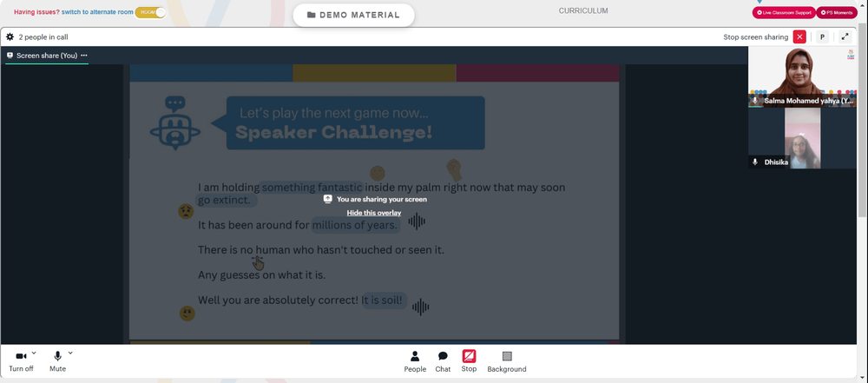The height and width of the screenshot is (383, 868).
Task: Click the screen share tab monitor icon
Action: (x=10, y=56)
